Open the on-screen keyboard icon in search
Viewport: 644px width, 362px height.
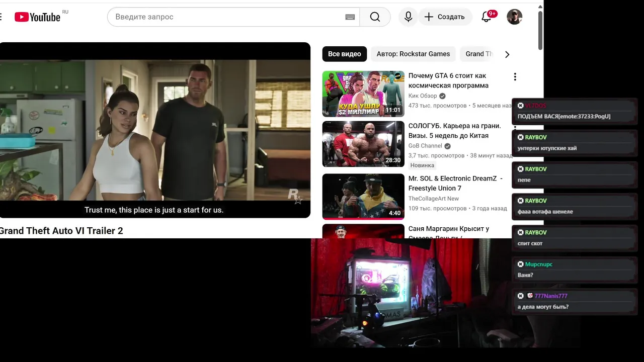350,17
